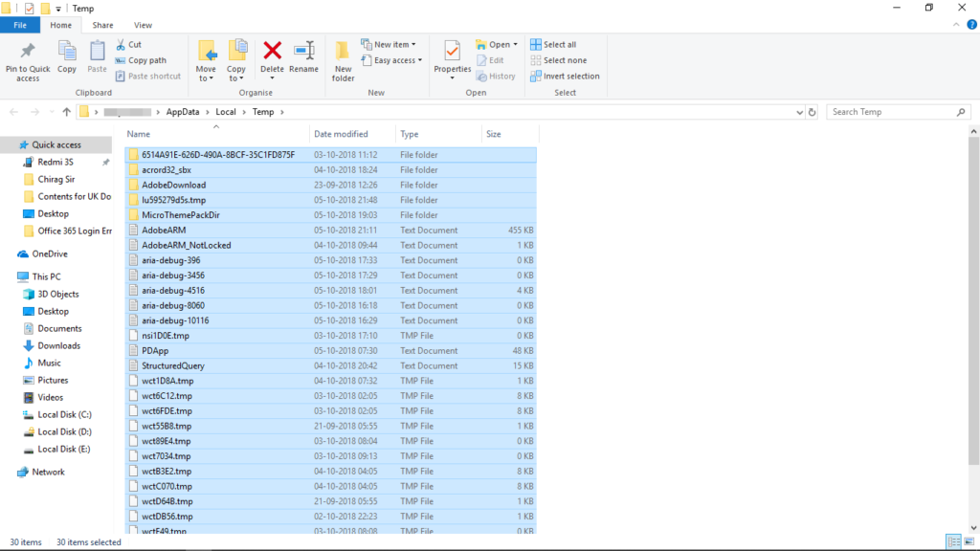Click Select all
The width and height of the screenshot is (980, 551).
(x=553, y=44)
